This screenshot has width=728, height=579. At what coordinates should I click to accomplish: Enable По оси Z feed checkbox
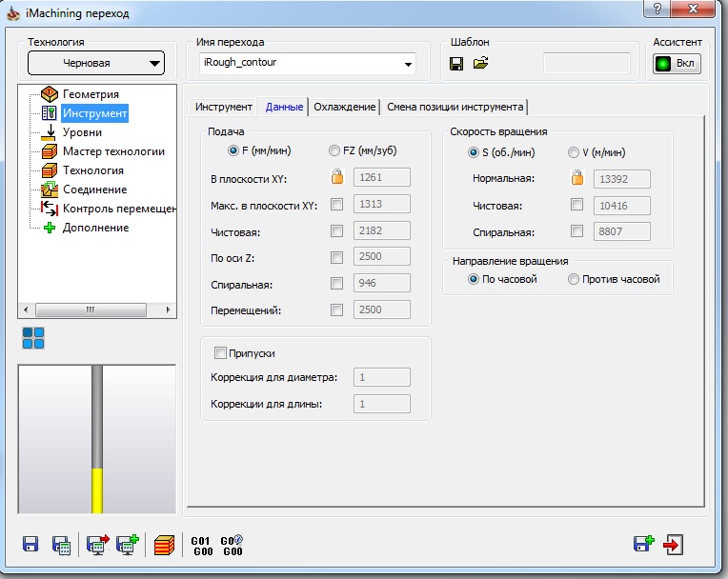pos(337,257)
